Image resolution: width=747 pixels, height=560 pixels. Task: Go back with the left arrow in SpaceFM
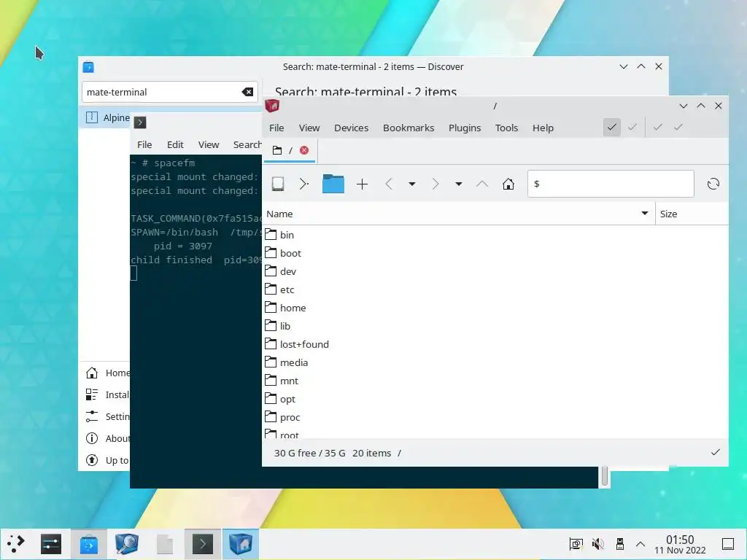click(389, 184)
